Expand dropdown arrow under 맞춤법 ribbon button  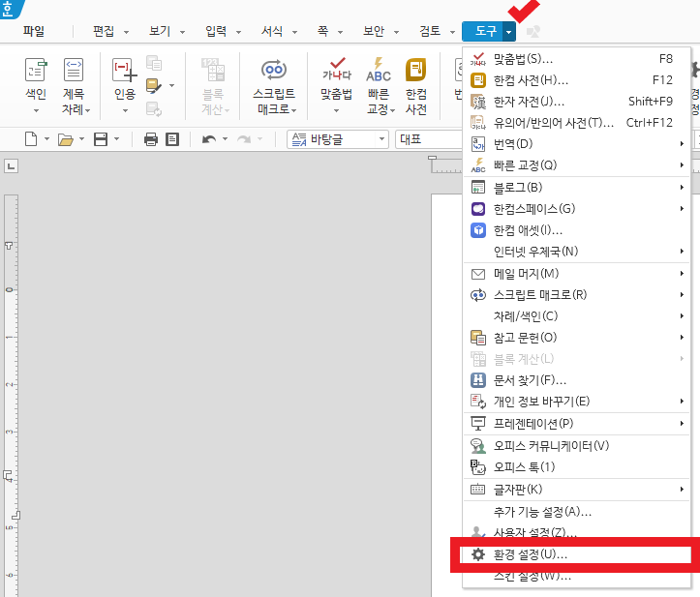(x=337, y=110)
